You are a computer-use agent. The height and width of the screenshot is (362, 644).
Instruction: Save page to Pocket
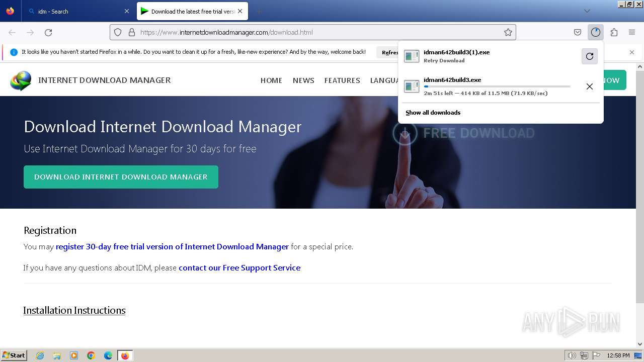(x=578, y=32)
